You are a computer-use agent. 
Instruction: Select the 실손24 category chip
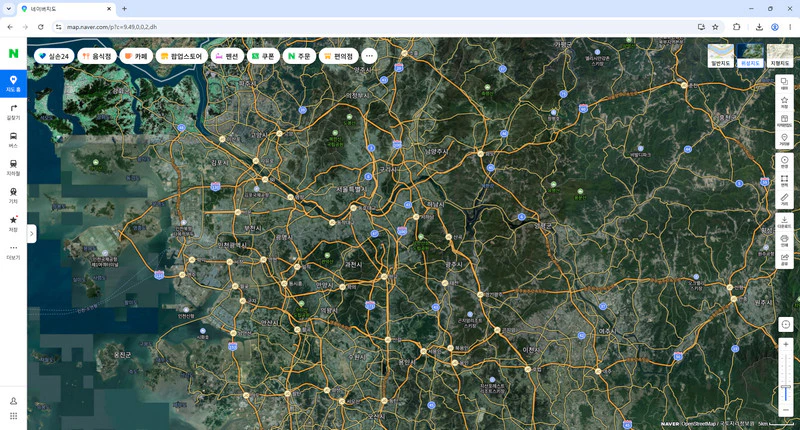tap(54, 56)
